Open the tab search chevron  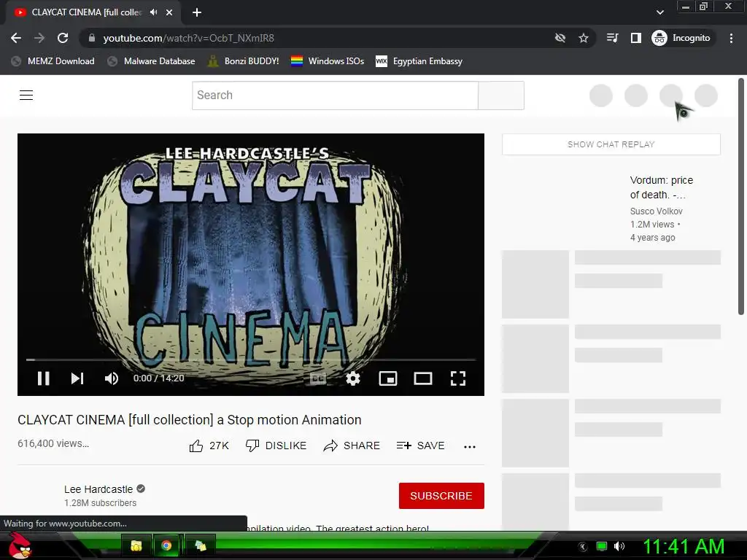pyautogui.click(x=659, y=12)
